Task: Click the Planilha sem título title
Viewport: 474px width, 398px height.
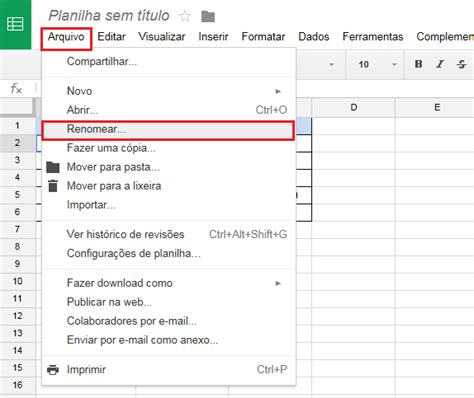Action: (x=109, y=16)
